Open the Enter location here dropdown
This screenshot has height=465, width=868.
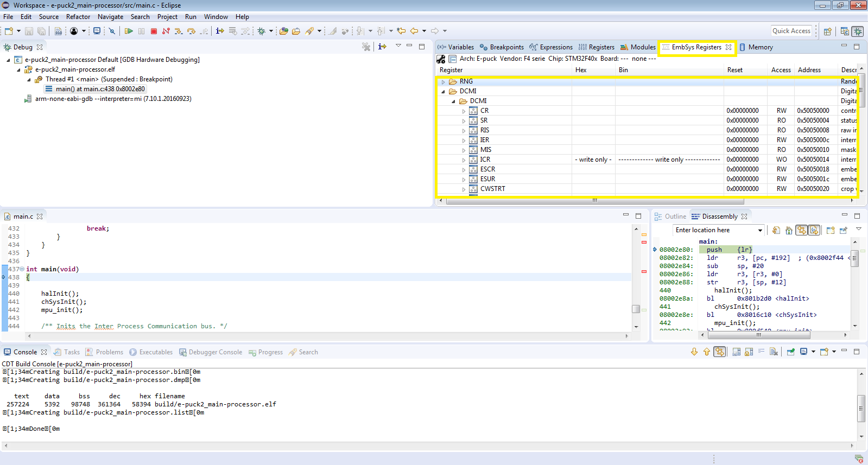point(760,230)
